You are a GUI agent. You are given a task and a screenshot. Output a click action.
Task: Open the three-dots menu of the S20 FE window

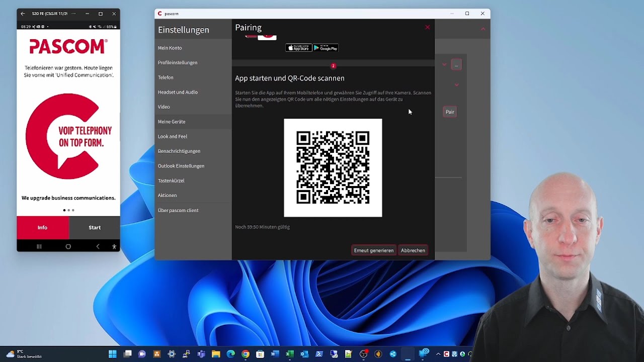[x=74, y=14]
